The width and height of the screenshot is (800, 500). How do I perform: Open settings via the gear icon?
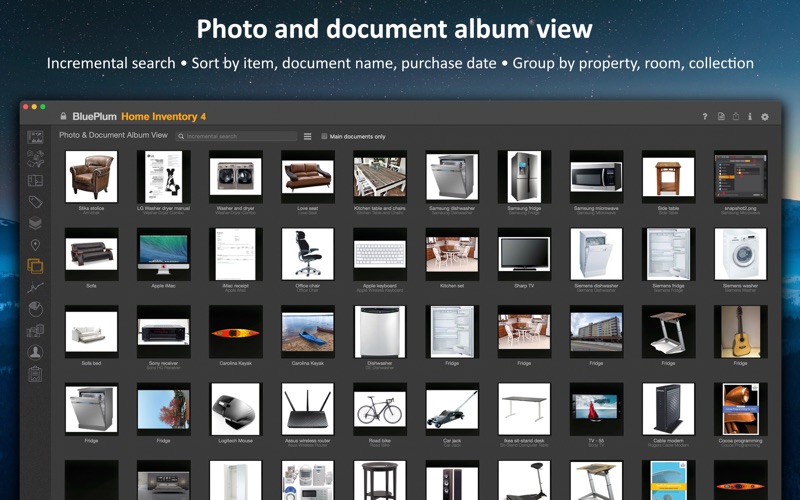(x=765, y=116)
